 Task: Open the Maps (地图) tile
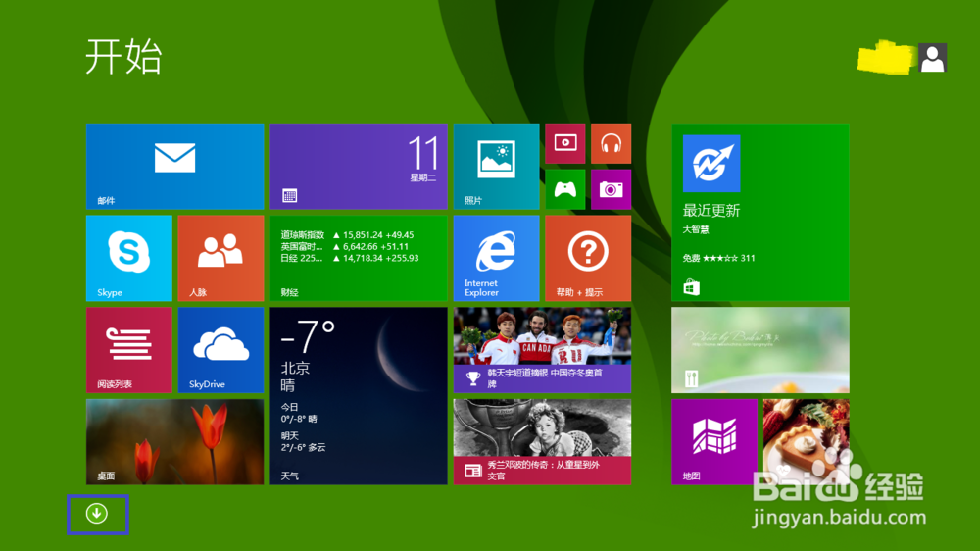pos(714,442)
